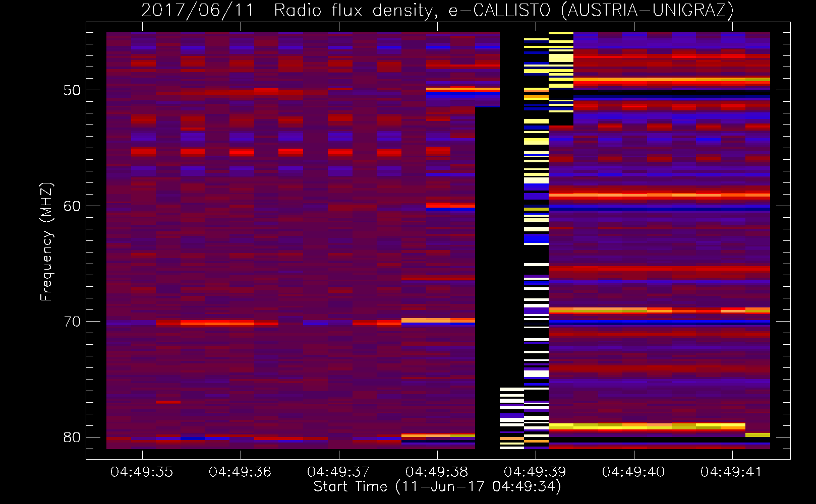This screenshot has height=504, width=816.
Task: Click the plot title '2017/06/11 Radio flux density'
Action: click(437, 10)
